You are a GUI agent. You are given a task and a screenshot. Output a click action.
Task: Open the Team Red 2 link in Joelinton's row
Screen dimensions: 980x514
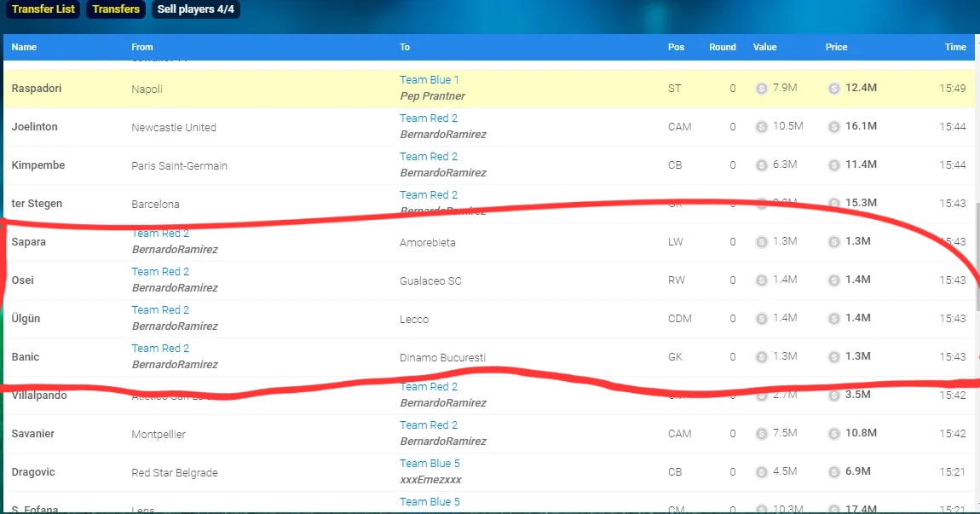[429, 118]
